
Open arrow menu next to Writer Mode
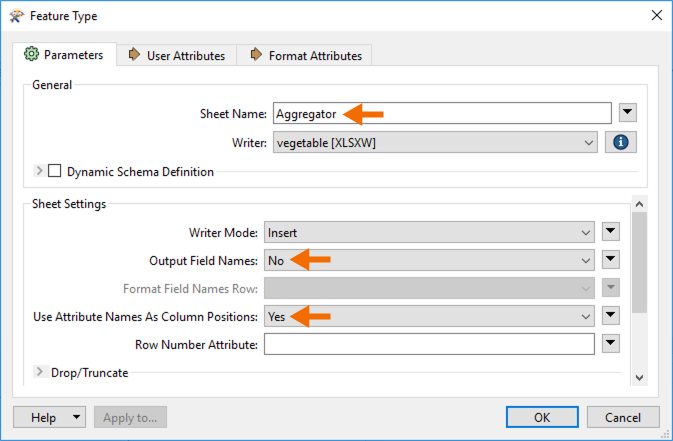(x=611, y=231)
